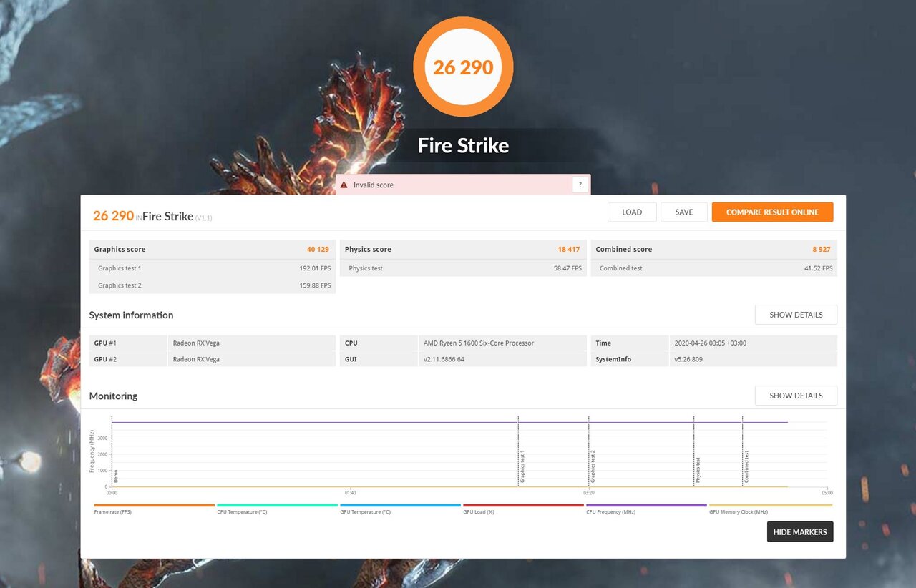Image resolution: width=916 pixels, height=588 pixels.
Task: Click Physics test 58.47 FPS row
Action: click(463, 268)
